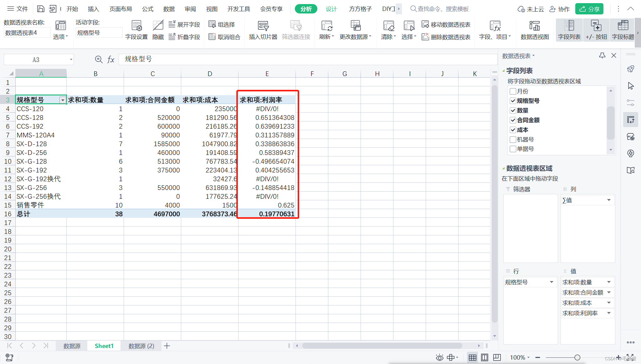Click the horizontal scrollbar of the sheet
Screen dimensions: 641x364
click(x=382, y=346)
